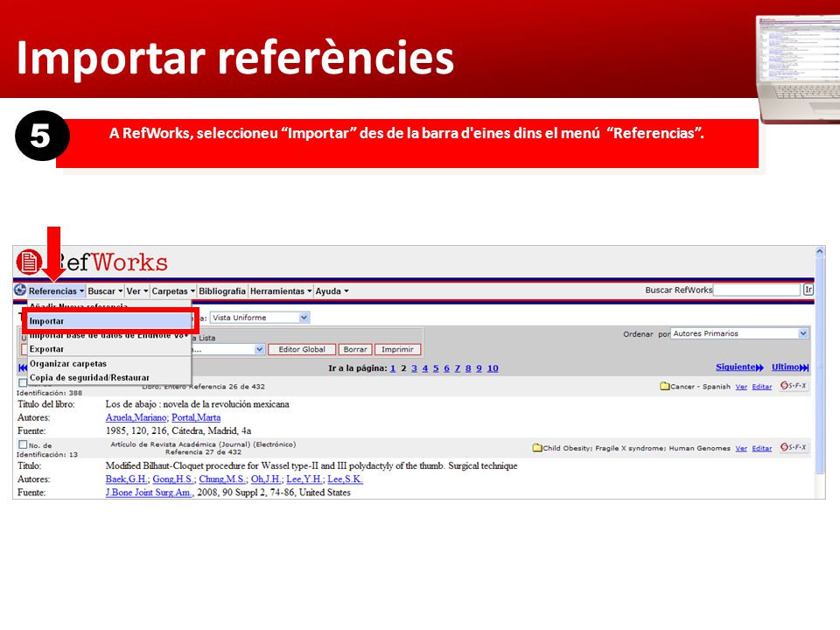Choose Copia de seguridad/Restaurar
840x630 pixels.
point(108,377)
